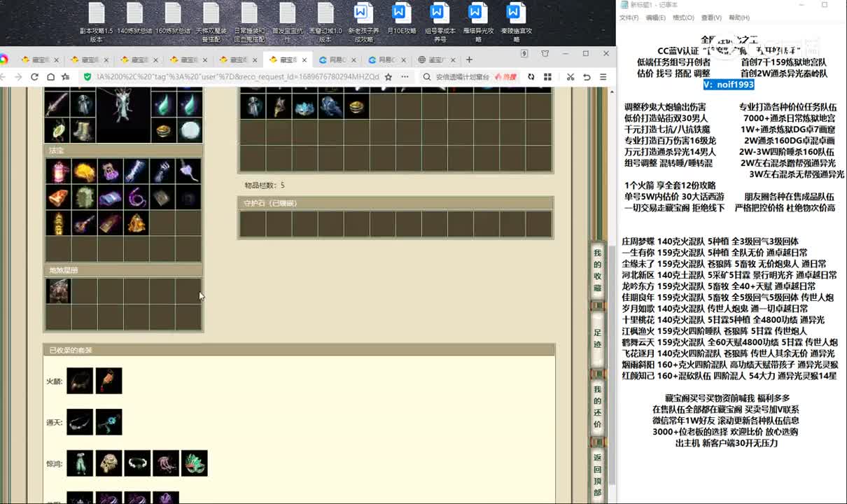The width and height of the screenshot is (847, 504).
Task: Go to the browser home page
Action: click(50, 77)
